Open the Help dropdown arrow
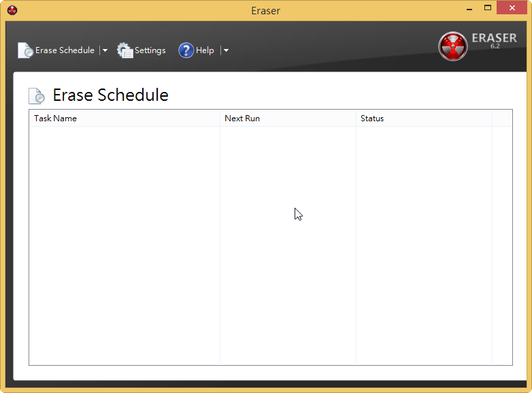The height and width of the screenshot is (393, 532). (x=226, y=50)
